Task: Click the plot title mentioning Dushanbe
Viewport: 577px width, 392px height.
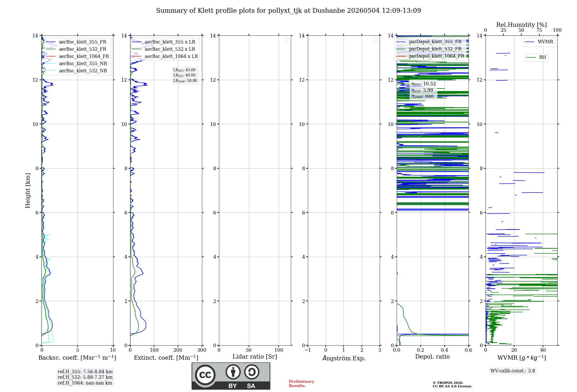Action: coord(288,11)
